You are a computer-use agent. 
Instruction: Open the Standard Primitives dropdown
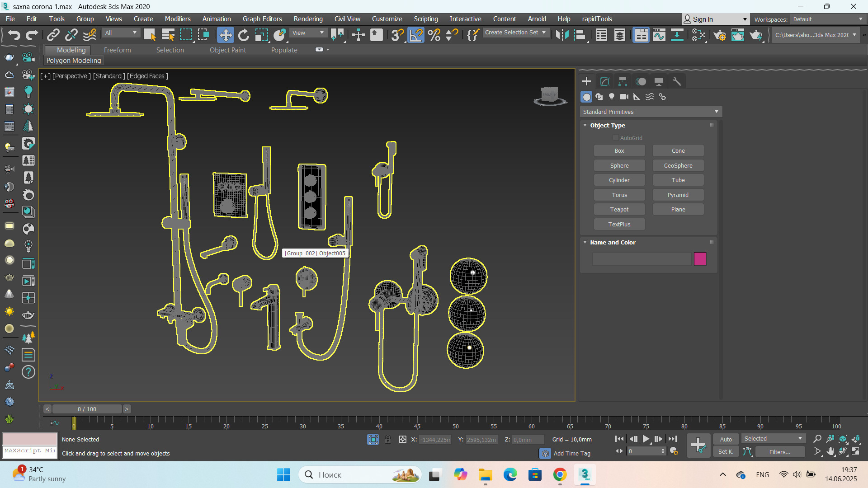click(x=651, y=112)
